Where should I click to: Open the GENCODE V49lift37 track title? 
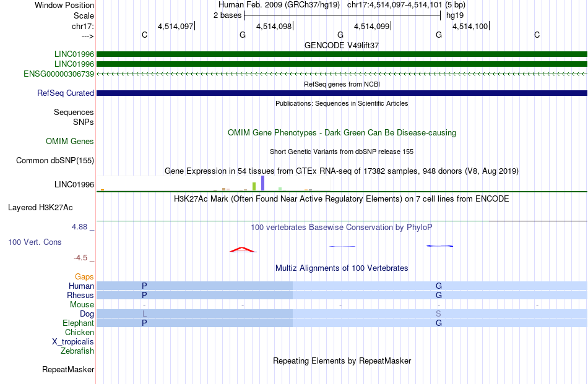click(x=342, y=45)
